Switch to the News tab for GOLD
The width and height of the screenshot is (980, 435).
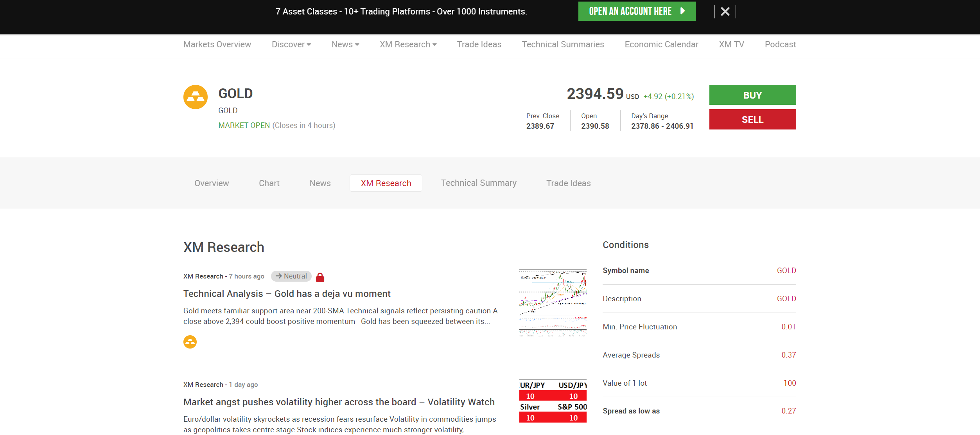320,183
